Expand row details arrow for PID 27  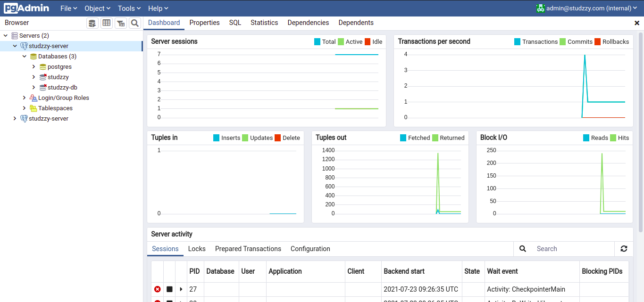click(x=181, y=289)
